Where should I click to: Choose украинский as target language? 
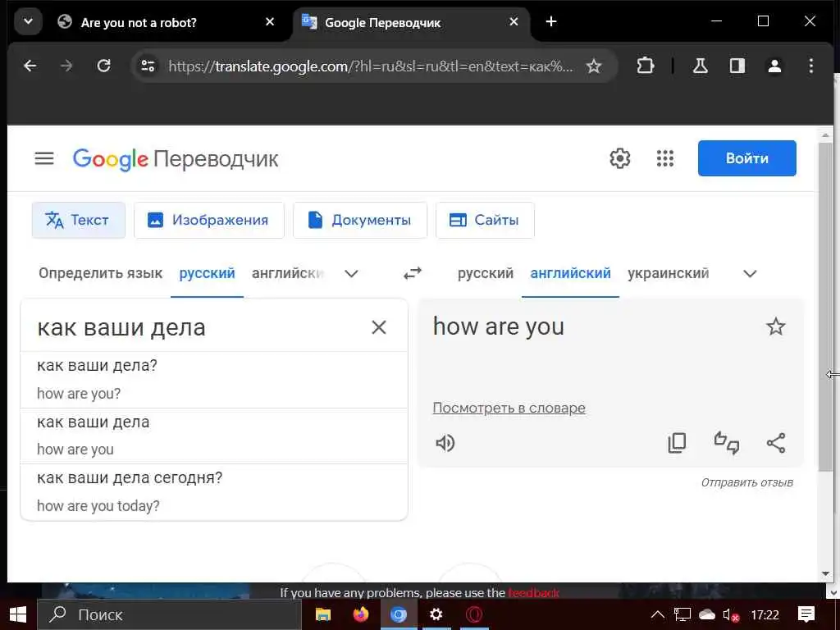(668, 273)
